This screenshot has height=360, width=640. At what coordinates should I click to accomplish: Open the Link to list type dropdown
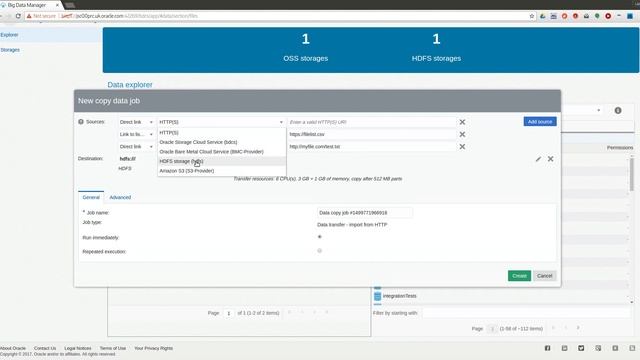(x=136, y=134)
